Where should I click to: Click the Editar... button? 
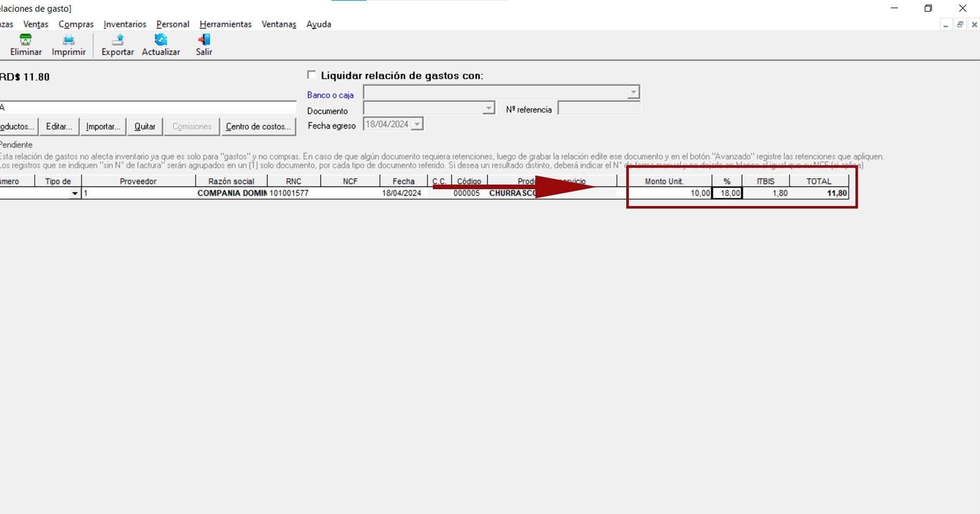pyautogui.click(x=59, y=126)
